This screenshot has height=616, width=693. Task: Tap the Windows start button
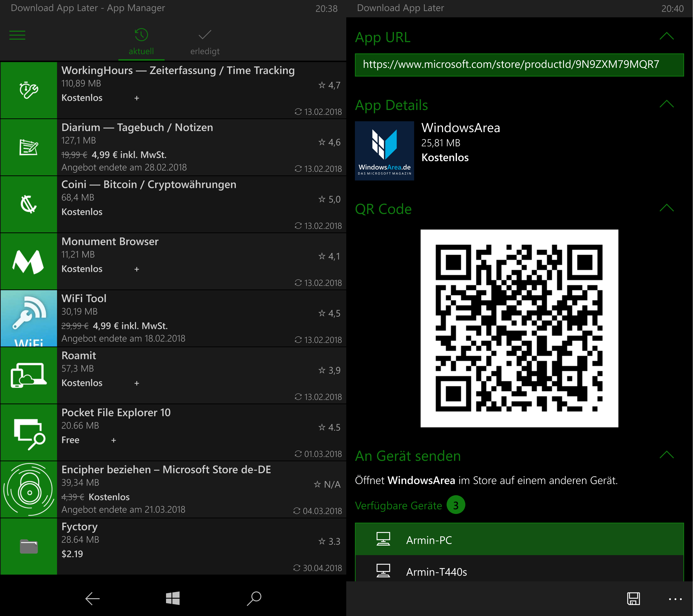pyautogui.click(x=173, y=598)
